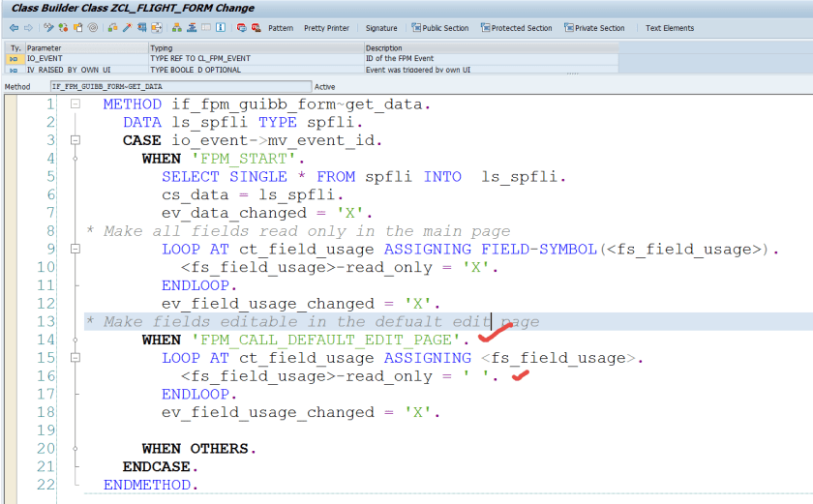
Task: Toggle Display/Change mode icon
Action: coord(46,28)
